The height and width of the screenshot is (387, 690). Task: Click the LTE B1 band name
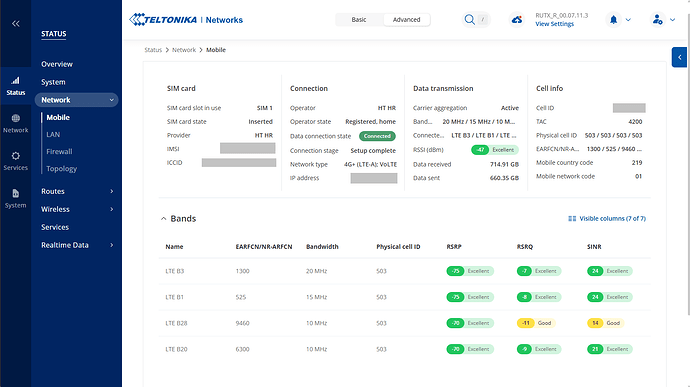pos(174,297)
